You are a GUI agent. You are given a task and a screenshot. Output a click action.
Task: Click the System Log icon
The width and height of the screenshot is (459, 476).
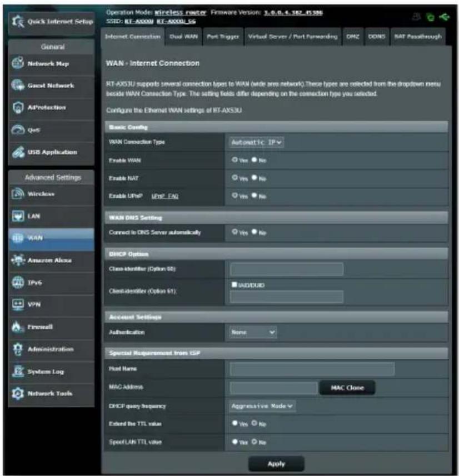18,371
